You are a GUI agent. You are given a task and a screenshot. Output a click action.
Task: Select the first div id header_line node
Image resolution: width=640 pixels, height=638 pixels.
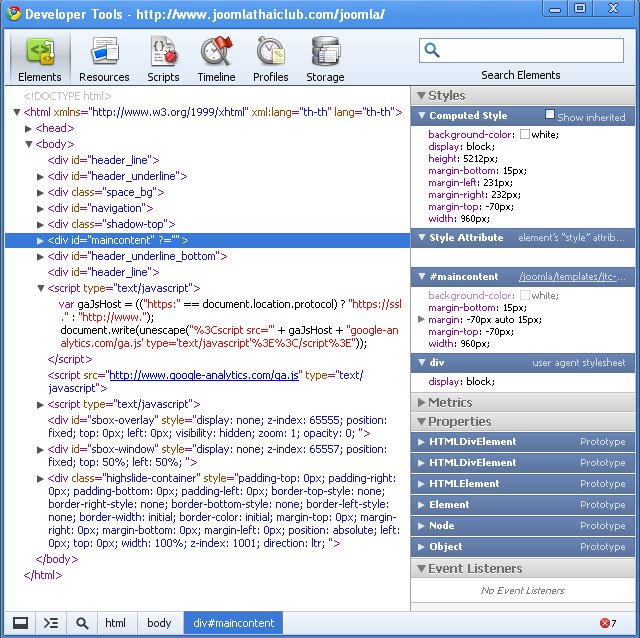[103, 160]
